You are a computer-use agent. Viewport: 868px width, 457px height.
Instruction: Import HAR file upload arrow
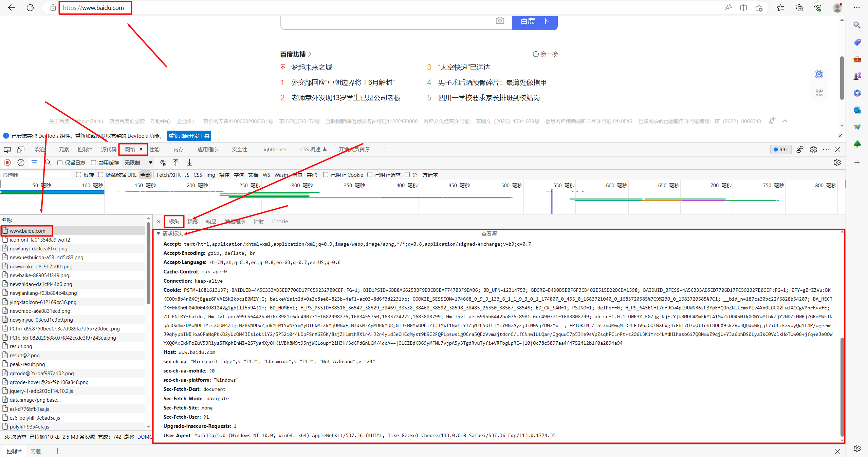176,163
